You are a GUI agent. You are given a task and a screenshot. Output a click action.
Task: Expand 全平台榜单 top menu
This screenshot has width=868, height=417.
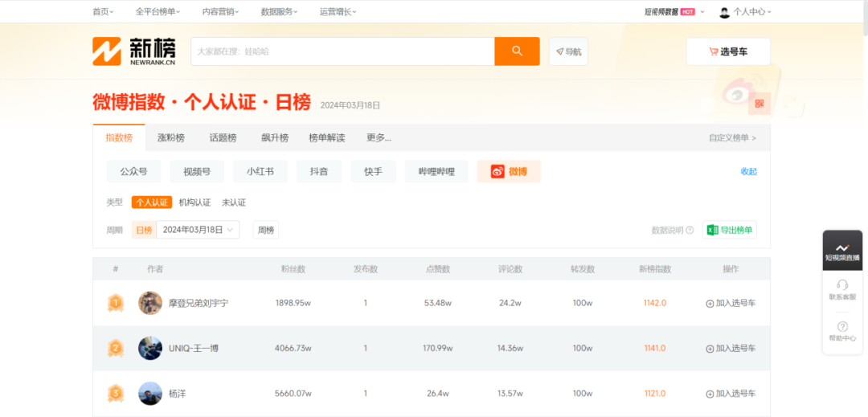click(158, 11)
